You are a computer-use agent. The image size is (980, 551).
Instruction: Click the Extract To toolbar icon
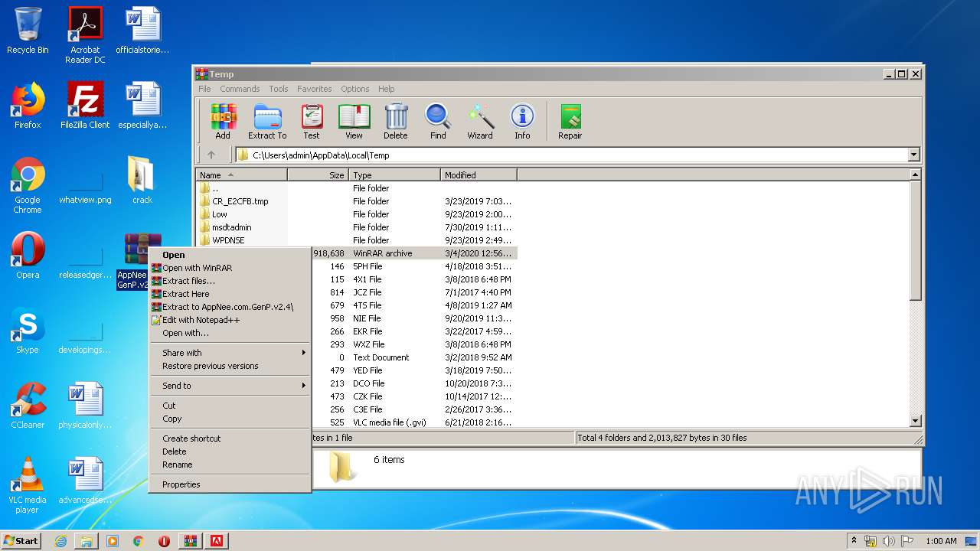267,122
